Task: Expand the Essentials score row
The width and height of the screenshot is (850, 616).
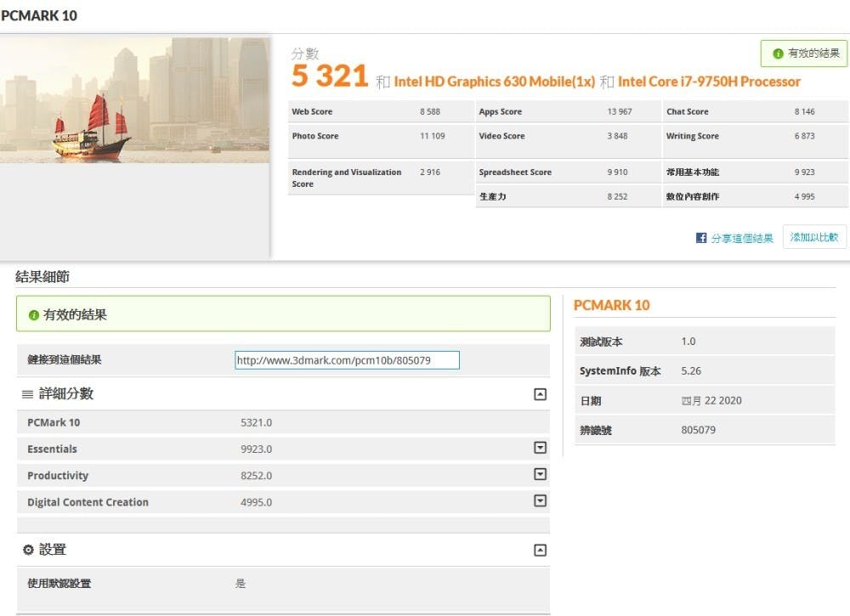Action: [540, 448]
